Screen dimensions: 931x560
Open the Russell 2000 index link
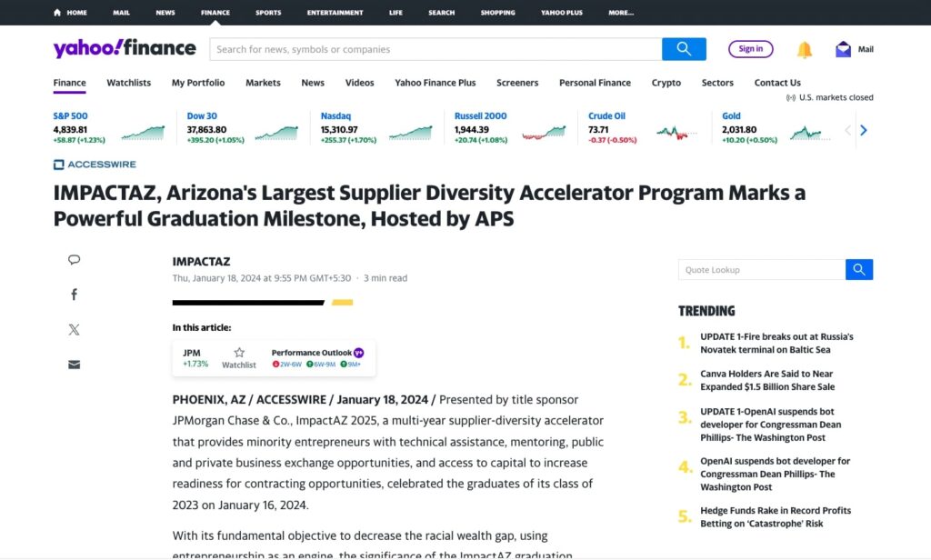480,115
